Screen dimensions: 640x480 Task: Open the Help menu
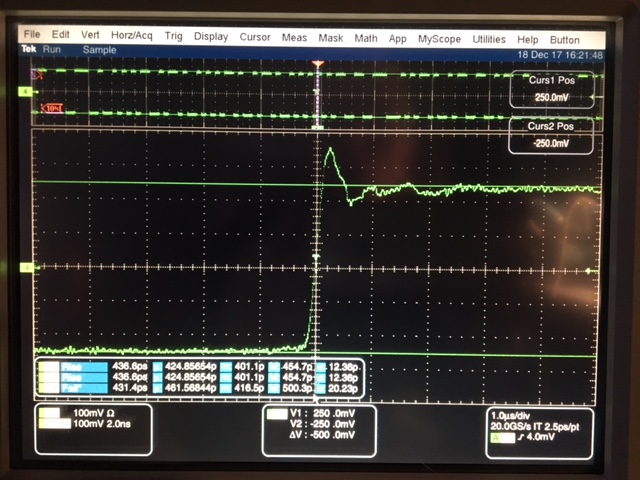point(527,40)
